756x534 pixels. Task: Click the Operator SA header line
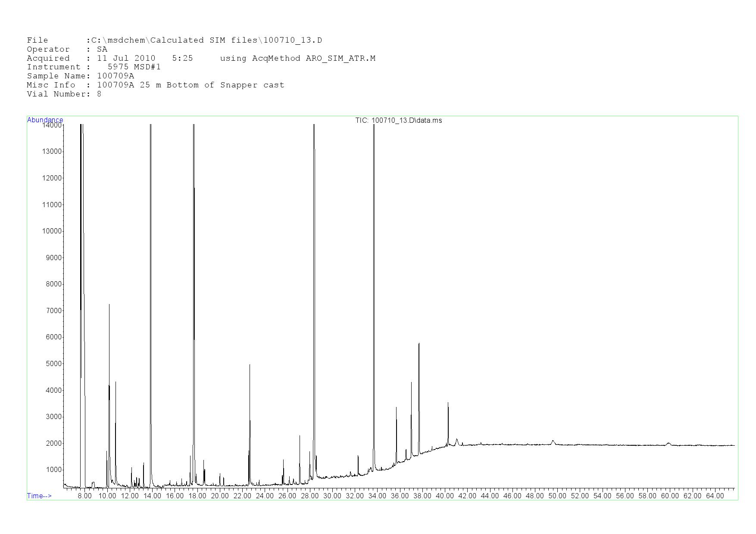[67, 50]
